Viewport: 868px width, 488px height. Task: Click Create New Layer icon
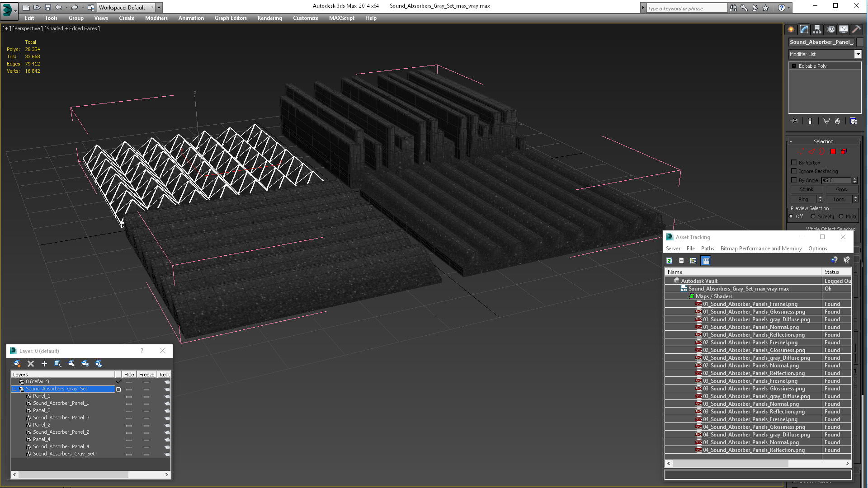[17, 364]
